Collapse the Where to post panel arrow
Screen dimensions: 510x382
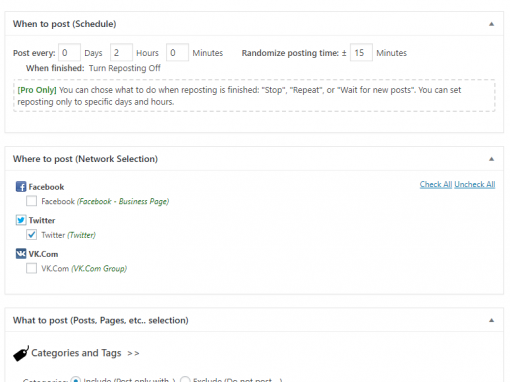[x=491, y=159]
